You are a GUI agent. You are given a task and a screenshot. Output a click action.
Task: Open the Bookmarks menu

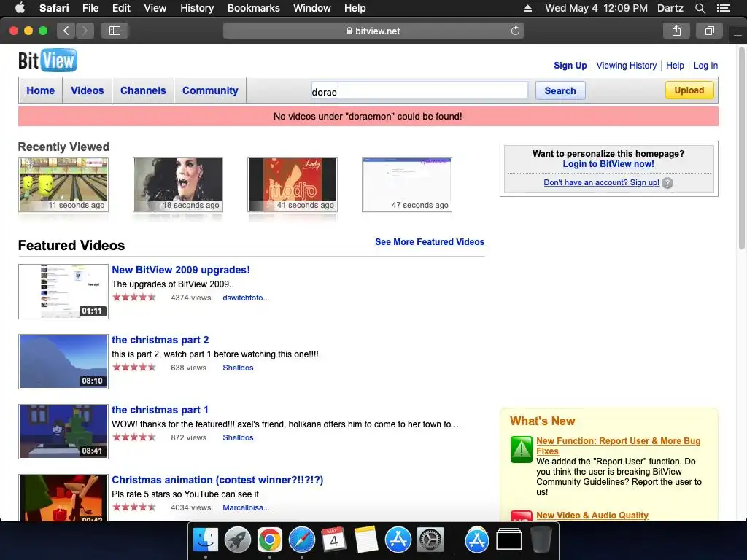253,8
